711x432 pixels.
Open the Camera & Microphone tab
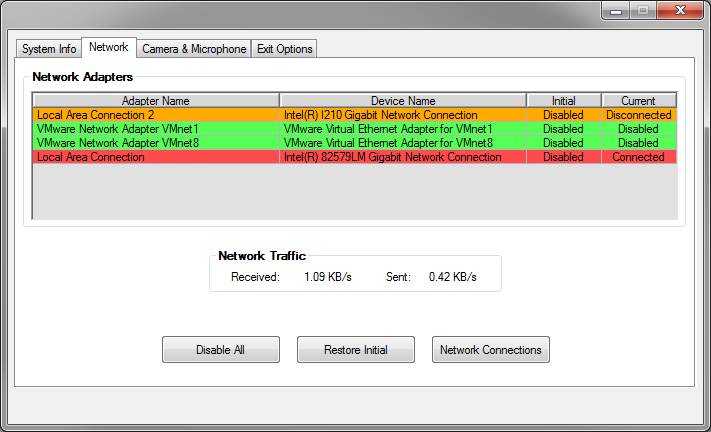(x=194, y=49)
